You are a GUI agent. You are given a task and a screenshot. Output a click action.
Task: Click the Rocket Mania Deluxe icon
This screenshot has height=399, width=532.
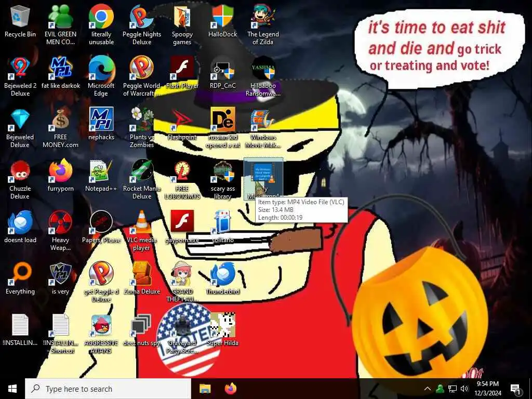pyautogui.click(x=142, y=171)
